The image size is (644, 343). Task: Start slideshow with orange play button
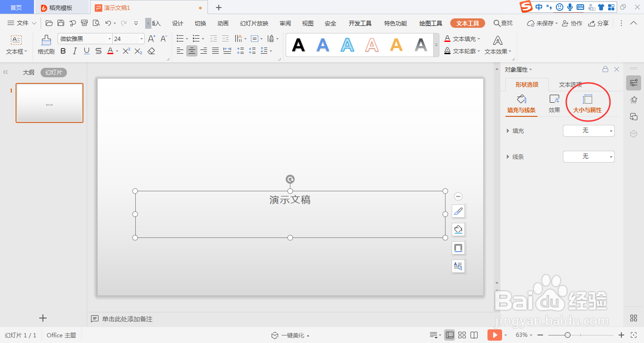(x=495, y=335)
